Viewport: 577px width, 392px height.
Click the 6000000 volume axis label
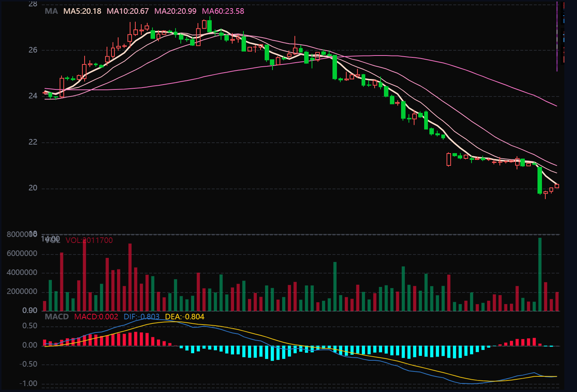22,254
